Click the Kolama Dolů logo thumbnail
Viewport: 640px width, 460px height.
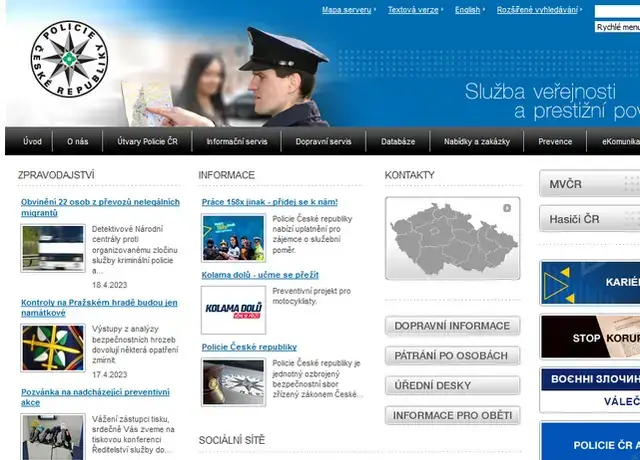coord(233,310)
